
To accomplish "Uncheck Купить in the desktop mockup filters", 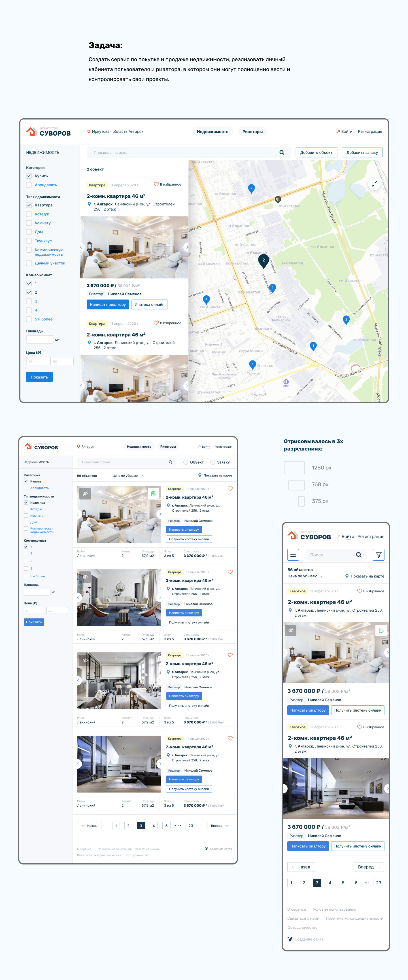I will pyautogui.click(x=29, y=176).
